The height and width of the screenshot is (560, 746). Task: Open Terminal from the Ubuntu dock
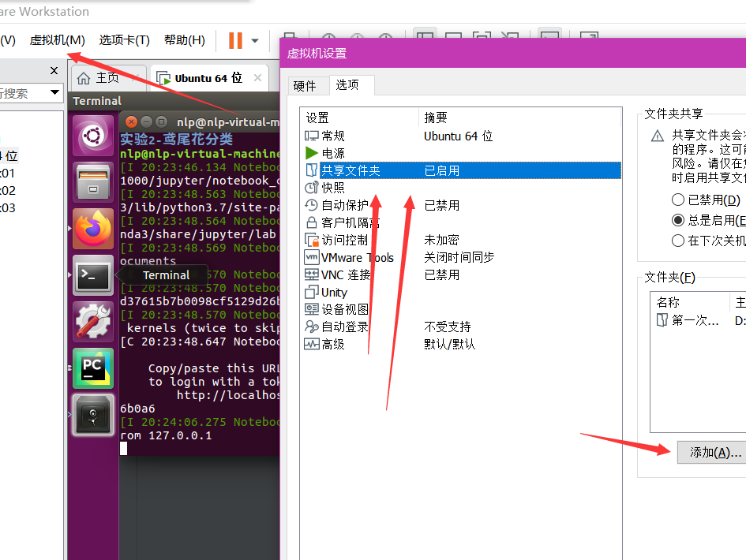(93, 275)
